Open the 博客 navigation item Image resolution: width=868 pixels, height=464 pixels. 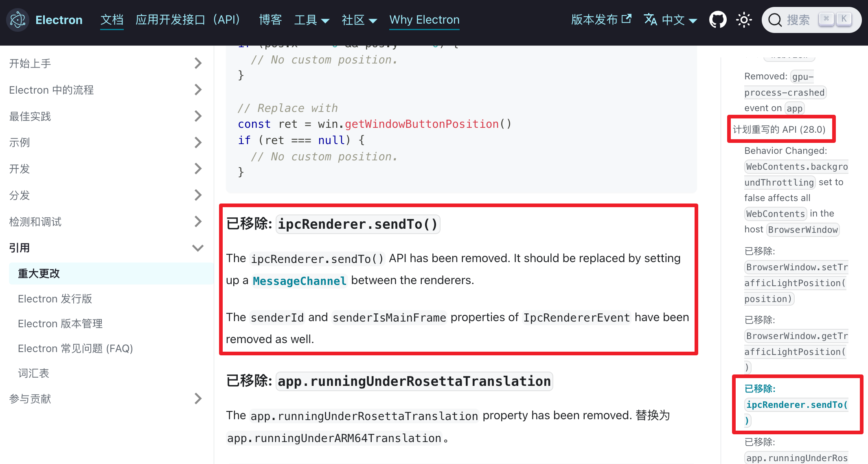(270, 20)
